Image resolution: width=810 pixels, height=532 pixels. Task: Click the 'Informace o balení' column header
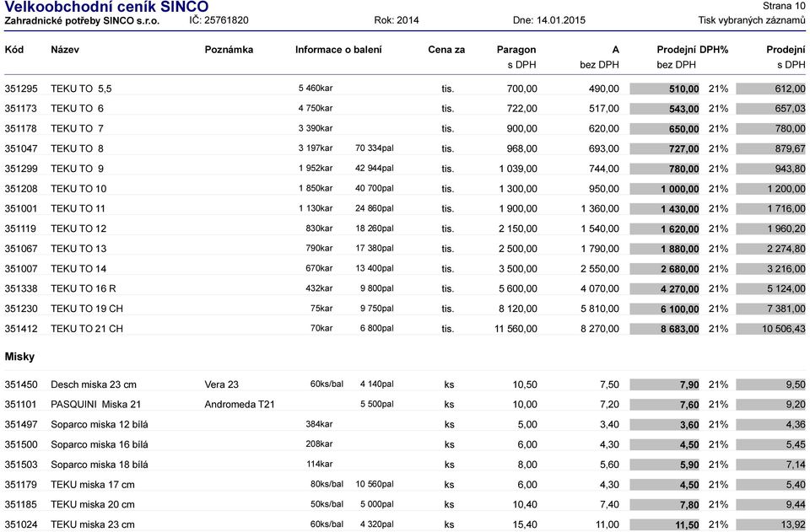tap(339, 50)
